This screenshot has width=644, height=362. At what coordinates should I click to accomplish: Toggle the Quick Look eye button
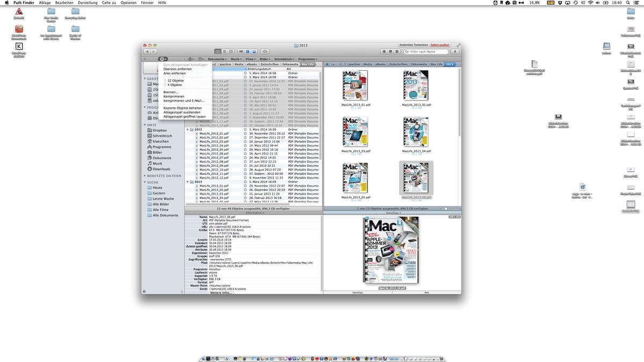(265, 51)
